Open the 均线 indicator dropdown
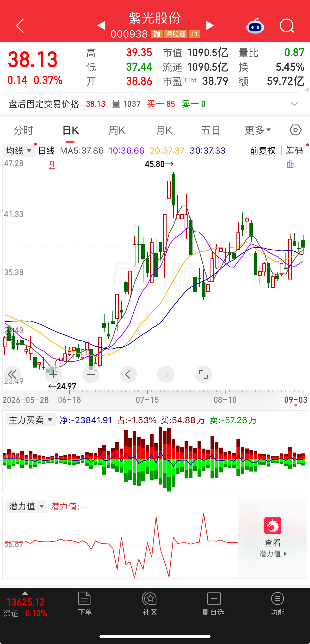The image size is (310, 644). [19, 151]
